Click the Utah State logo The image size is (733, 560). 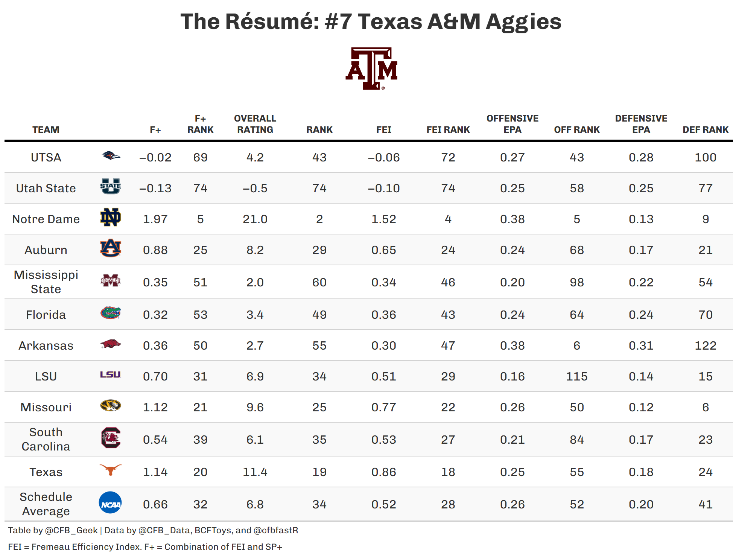coord(110,186)
